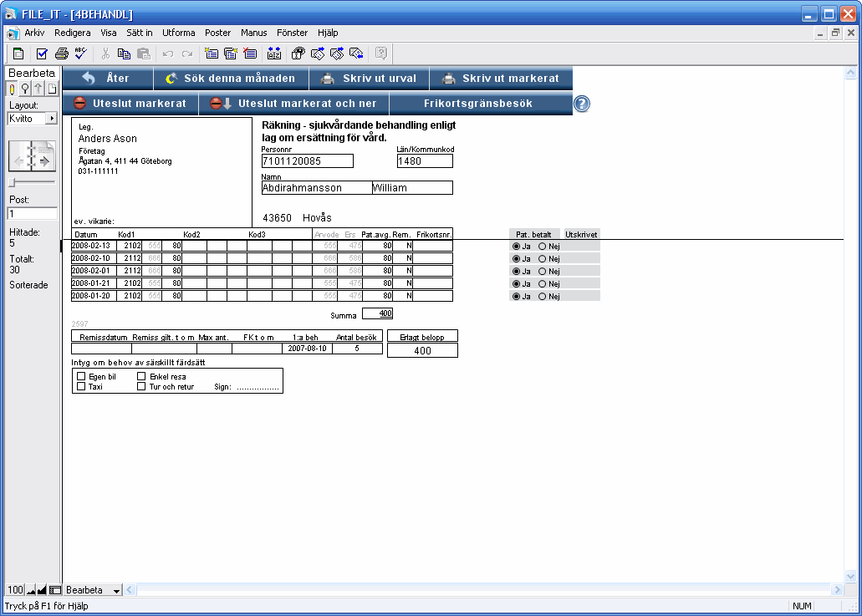
Task: Select Nej for the 2008-01-20 row
Action: pyautogui.click(x=542, y=296)
